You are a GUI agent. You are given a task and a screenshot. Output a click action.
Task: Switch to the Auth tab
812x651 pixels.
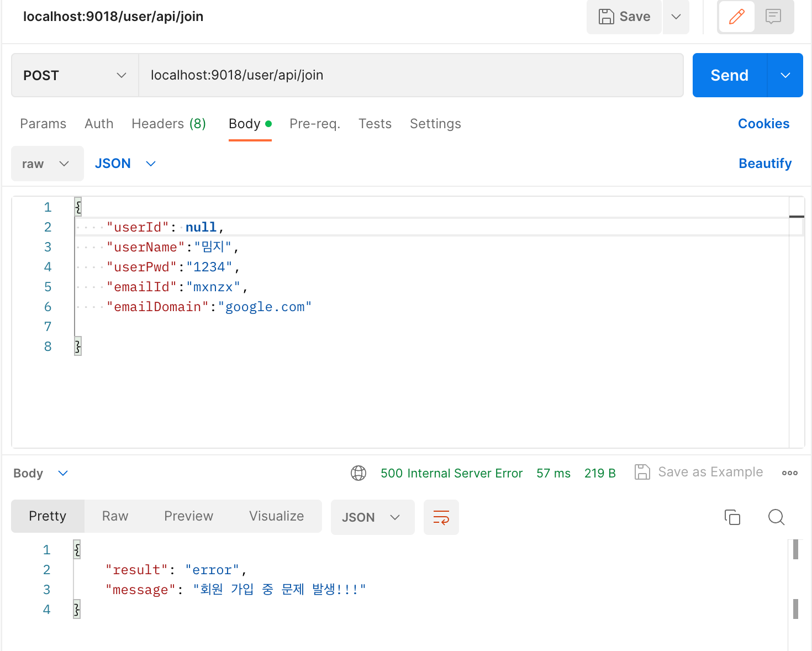99,124
